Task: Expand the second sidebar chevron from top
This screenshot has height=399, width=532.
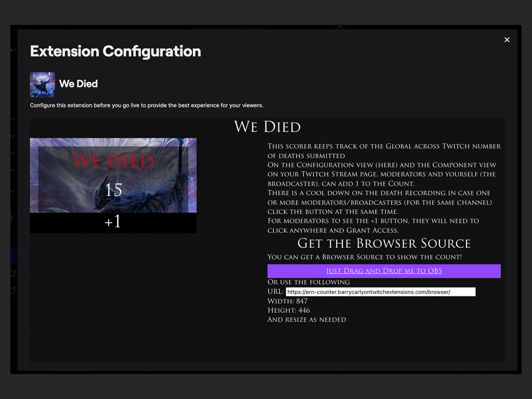Action: (14, 137)
